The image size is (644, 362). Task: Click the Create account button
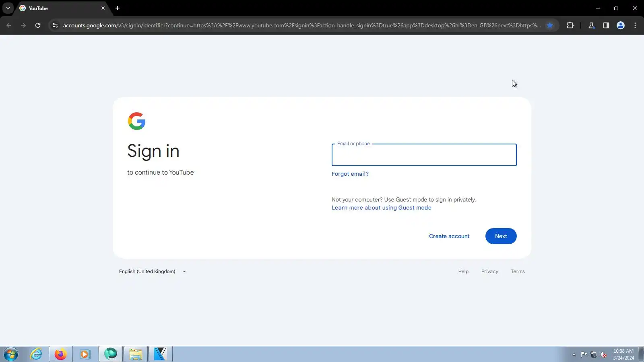click(449, 236)
